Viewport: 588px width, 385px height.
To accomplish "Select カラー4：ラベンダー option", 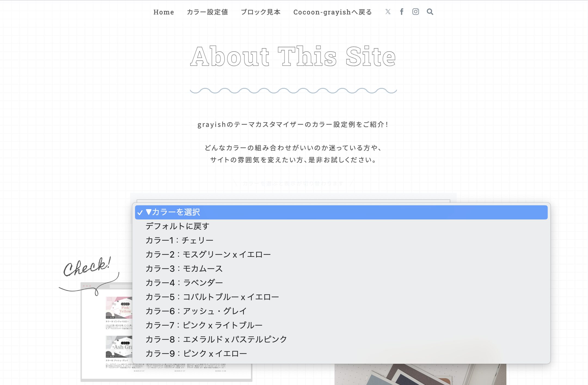I will click(341, 283).
